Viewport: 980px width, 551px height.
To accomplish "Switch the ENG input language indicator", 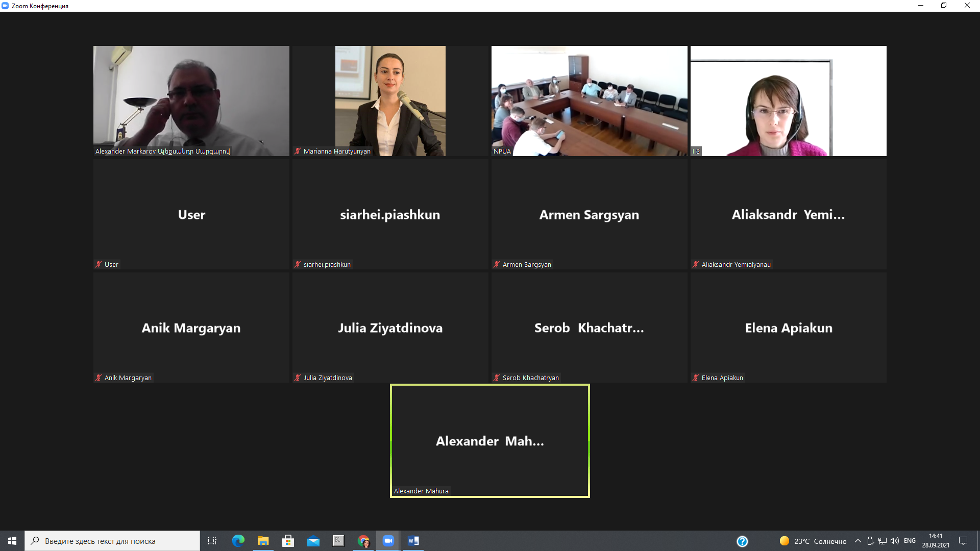I will (910, 541).
